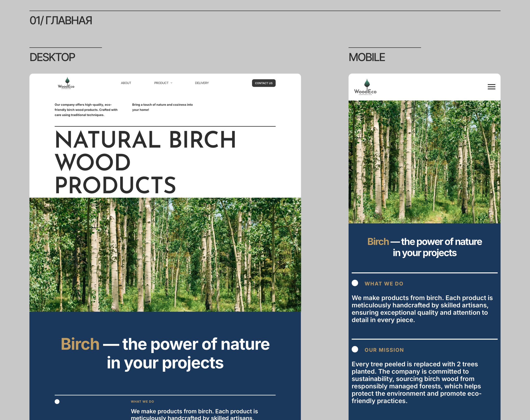530x420 pixels.
Task: Select the DESKTOP section title
Action: point(52,57)
